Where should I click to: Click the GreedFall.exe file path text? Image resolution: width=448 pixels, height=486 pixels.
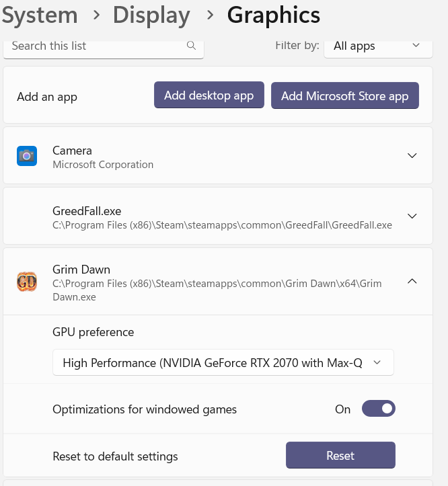222,225
